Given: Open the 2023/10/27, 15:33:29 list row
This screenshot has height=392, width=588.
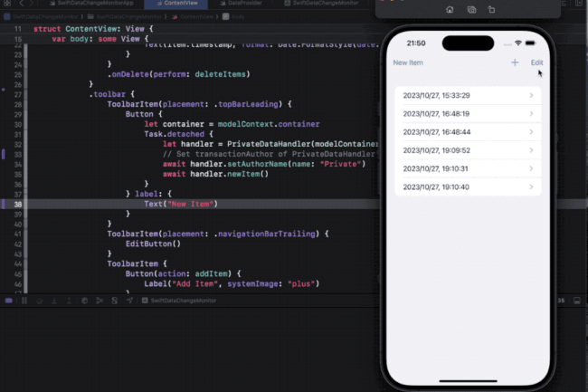Looking at the screenshot, I should (468, 95).
